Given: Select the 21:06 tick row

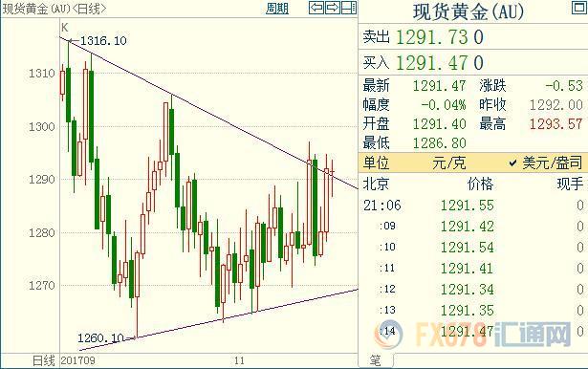Looking at the screenshot, I should pos(473,206).
